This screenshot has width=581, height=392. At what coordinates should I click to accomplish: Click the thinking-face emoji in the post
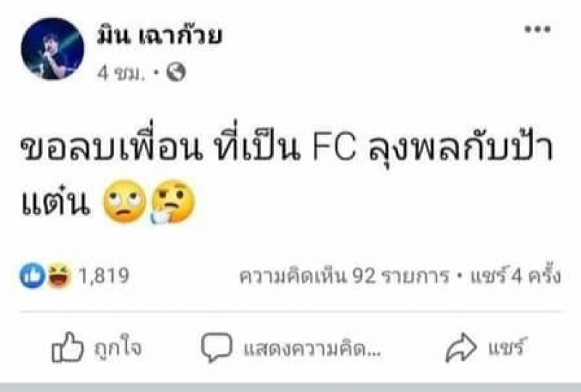point(173,202)
